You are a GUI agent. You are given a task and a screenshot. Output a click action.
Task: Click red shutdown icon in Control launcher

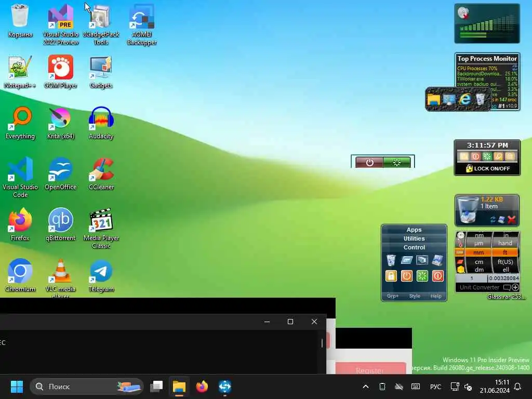coord(437,276)
